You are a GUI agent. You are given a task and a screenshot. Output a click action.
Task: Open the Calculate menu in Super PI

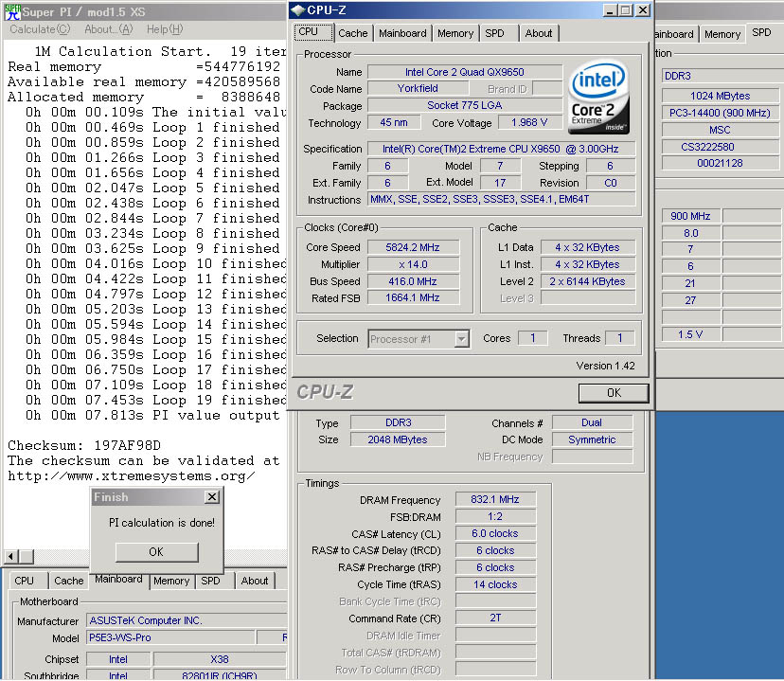point(40,29)
